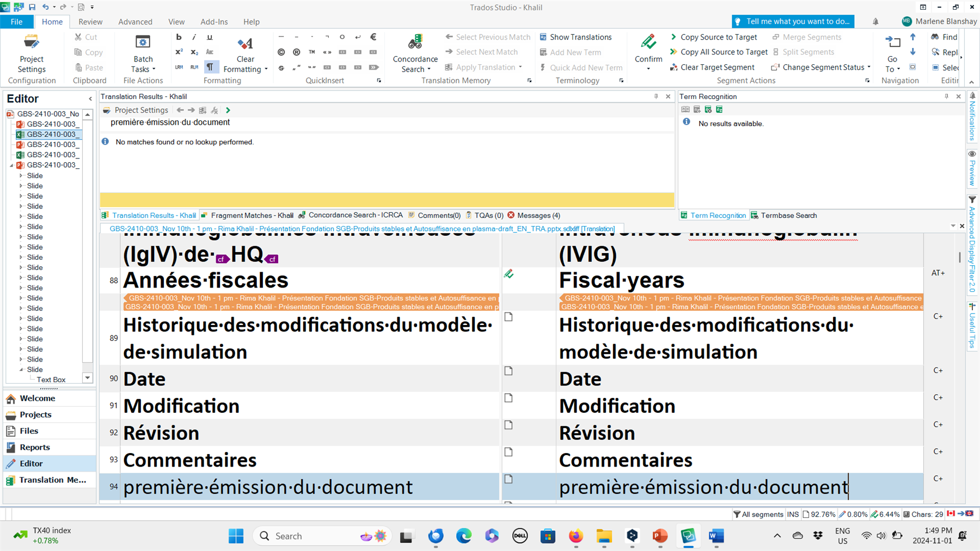Open Project Settings in the ribbon
Image resolution: width=980 pixels, height=551 pixels.
[32, 53]
